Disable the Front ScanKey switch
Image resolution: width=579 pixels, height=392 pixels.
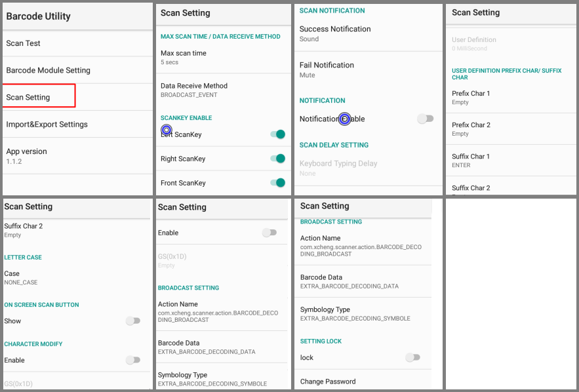tap(277, 183)
